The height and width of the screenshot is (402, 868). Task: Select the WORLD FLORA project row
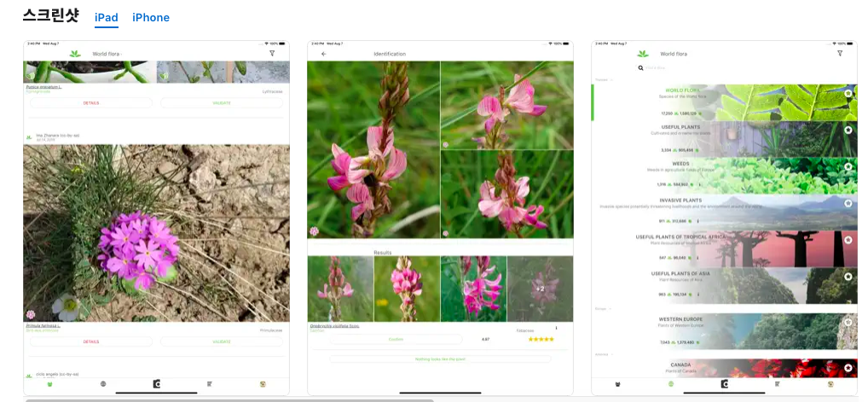[x=725, y=102]
